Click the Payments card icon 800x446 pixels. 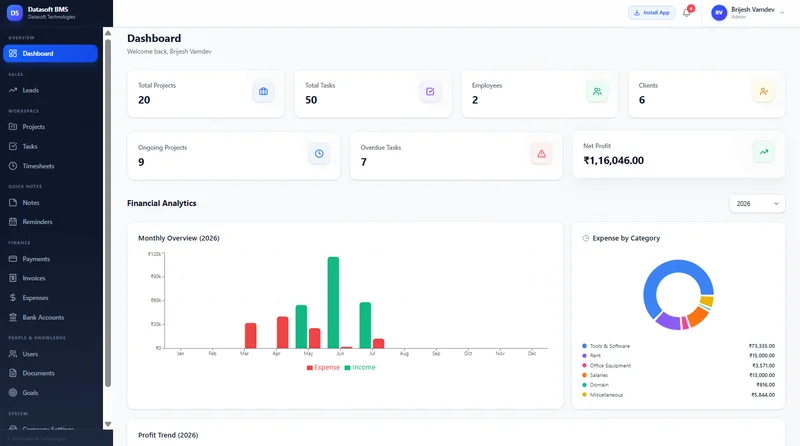13,259
